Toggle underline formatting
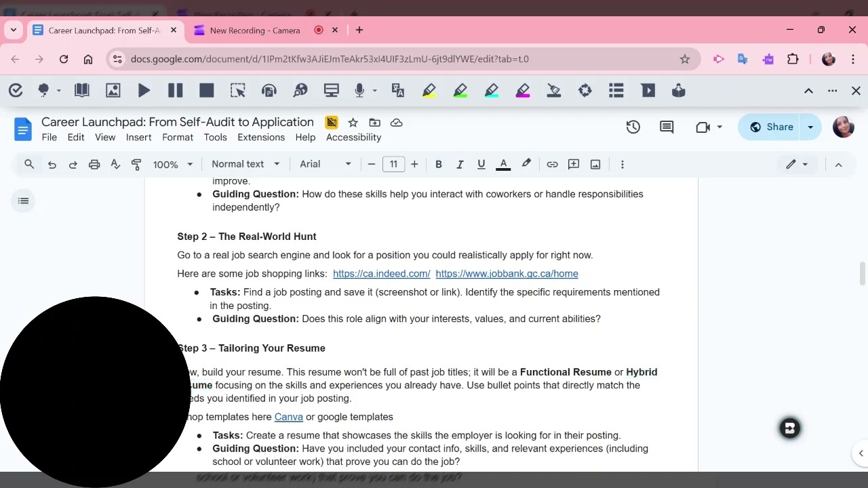Screen dimensions: 868x488 point(481,164)
